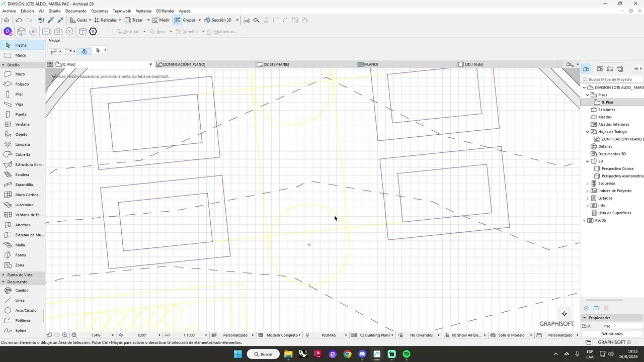Select Lista de Superficies item

[x=614, y=213]
